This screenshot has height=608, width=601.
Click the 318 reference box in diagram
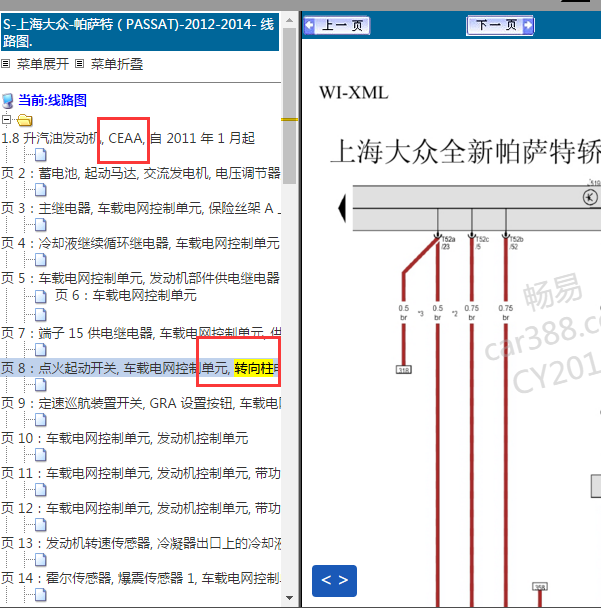point(404,370)
